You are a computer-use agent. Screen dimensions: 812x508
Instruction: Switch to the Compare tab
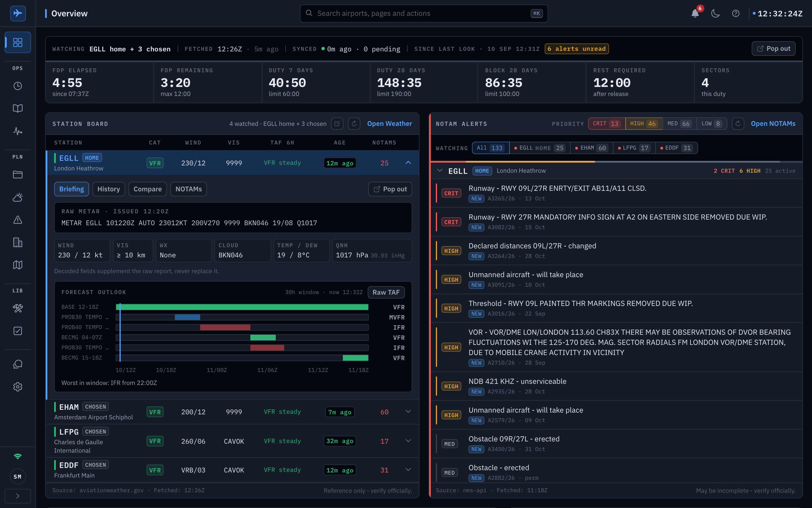148,189
